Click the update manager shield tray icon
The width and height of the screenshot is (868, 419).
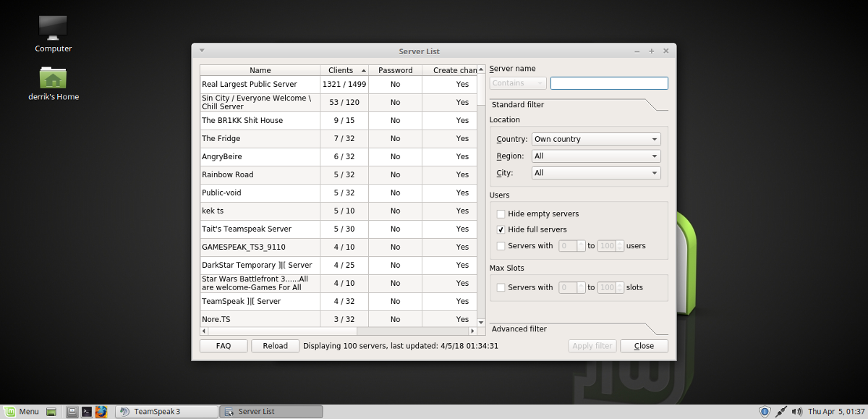coord(765,412)
